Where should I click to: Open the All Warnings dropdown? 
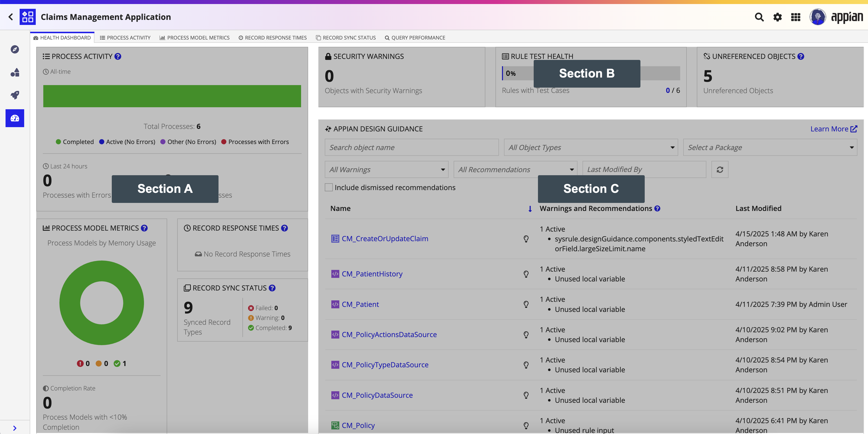coord(386,169)
